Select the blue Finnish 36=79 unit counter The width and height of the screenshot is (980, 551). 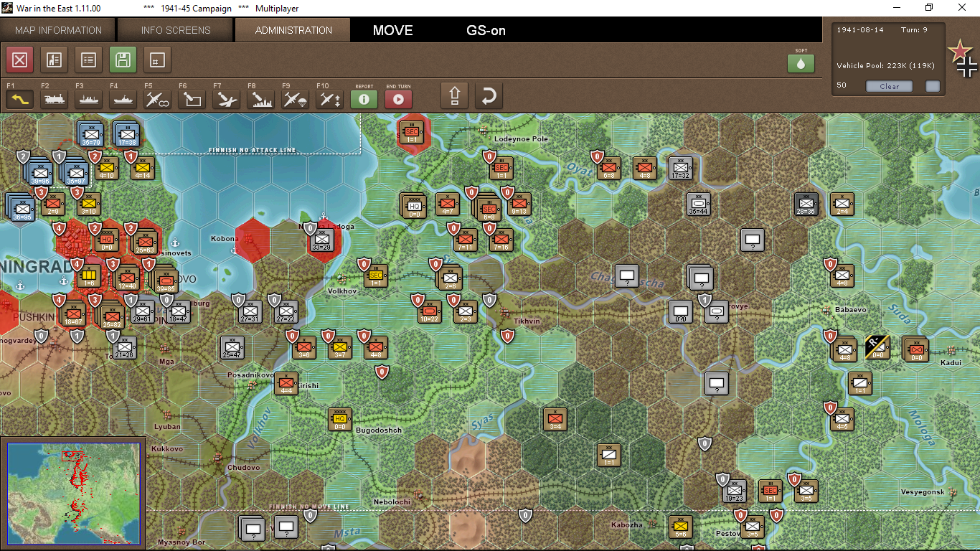[91, 134]
